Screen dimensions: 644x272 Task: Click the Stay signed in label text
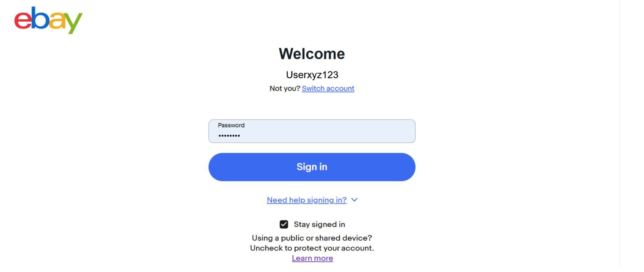[319, 224]
